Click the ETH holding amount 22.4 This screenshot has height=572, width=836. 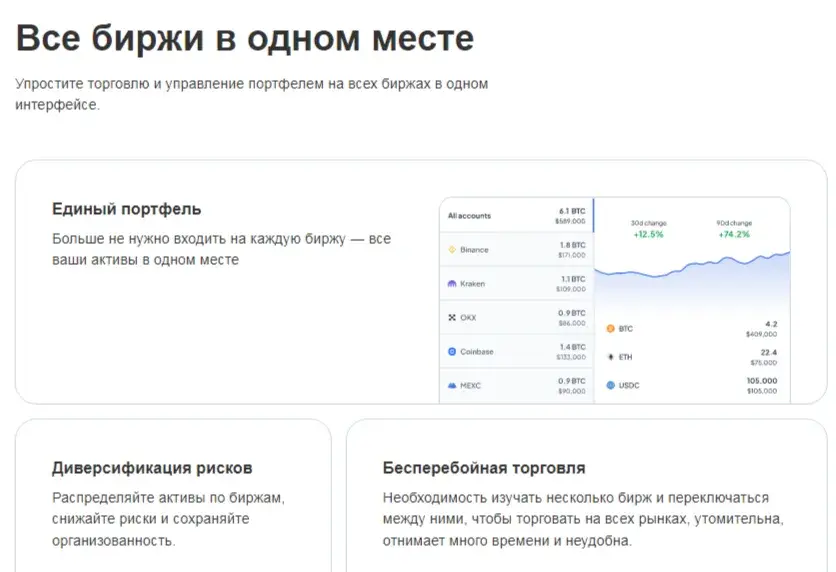pyautogui.click(x=769, y=352)
